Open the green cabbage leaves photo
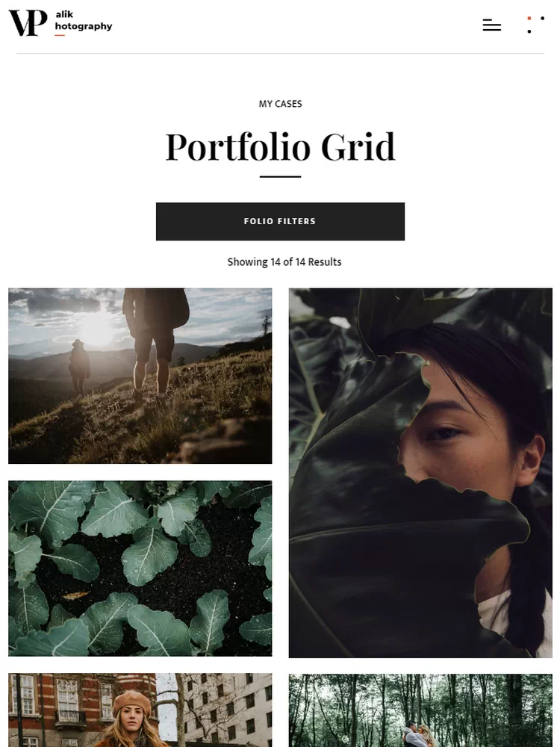The image size is (560, 747). point(140,568)
